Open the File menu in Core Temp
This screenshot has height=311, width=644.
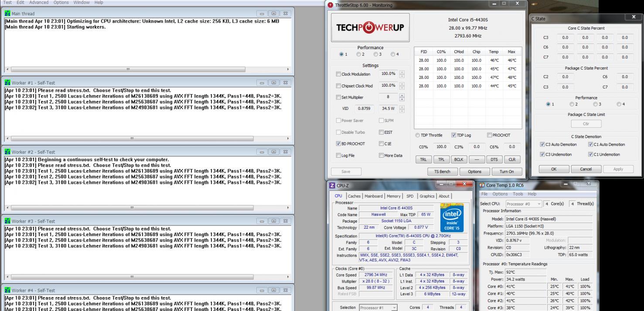point(484,194)
